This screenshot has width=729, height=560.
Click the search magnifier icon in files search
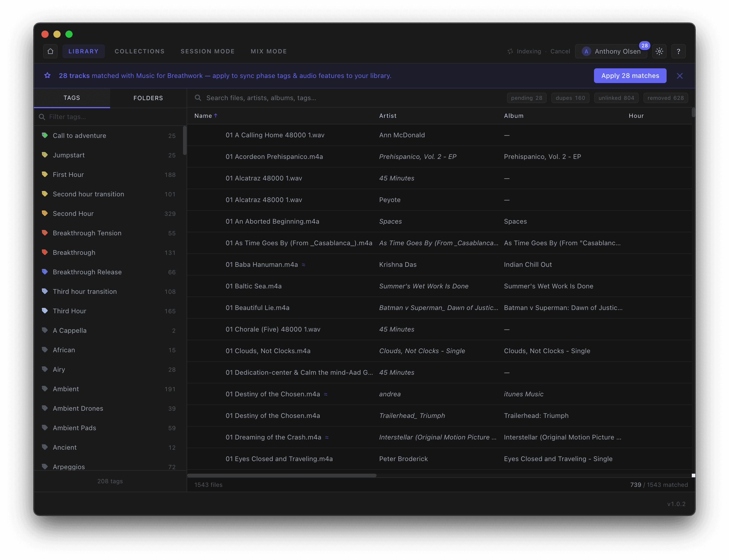coord(198,98)
